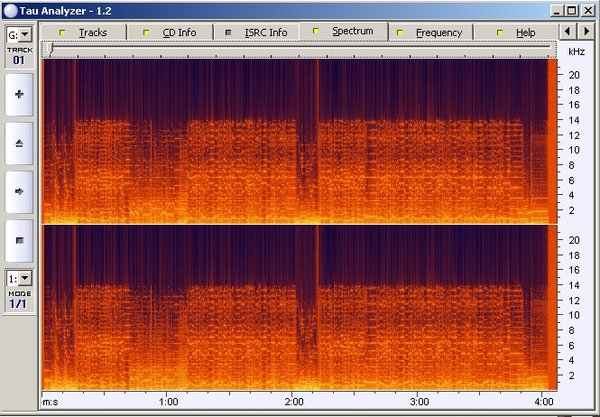The height and width of the screenshot is (417, 600).
Task: Click the kHz axis label
Action: coord(576,51)
